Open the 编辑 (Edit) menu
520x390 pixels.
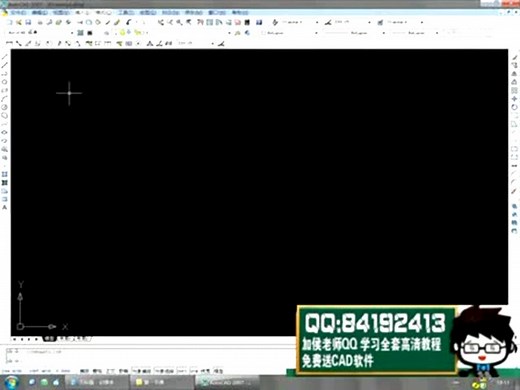tap(40, 13)
